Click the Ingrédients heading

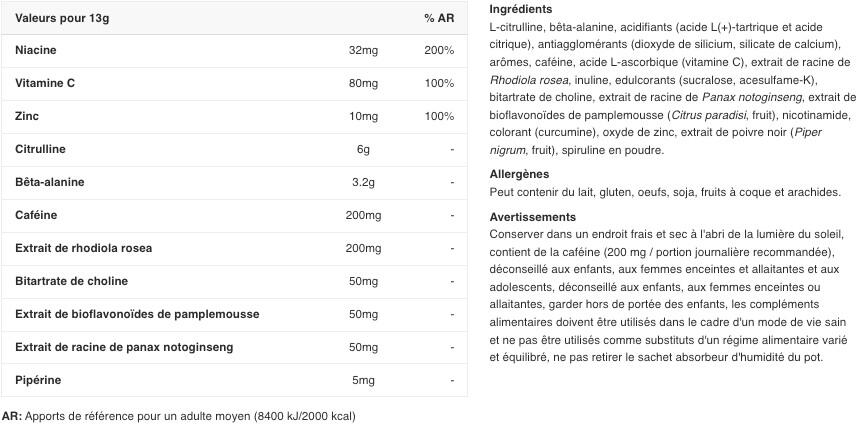coord(523,9)
